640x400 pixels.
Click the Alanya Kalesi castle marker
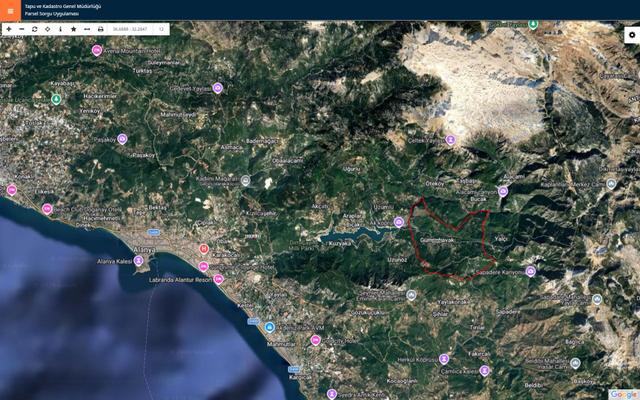pyautogui.click(x=138, y=260)
